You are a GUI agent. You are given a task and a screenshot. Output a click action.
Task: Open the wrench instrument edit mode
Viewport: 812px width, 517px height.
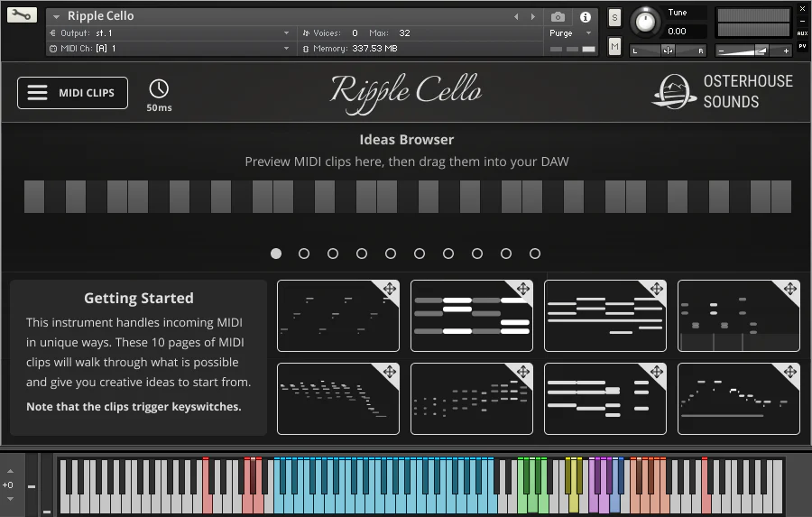pos(22,14)
